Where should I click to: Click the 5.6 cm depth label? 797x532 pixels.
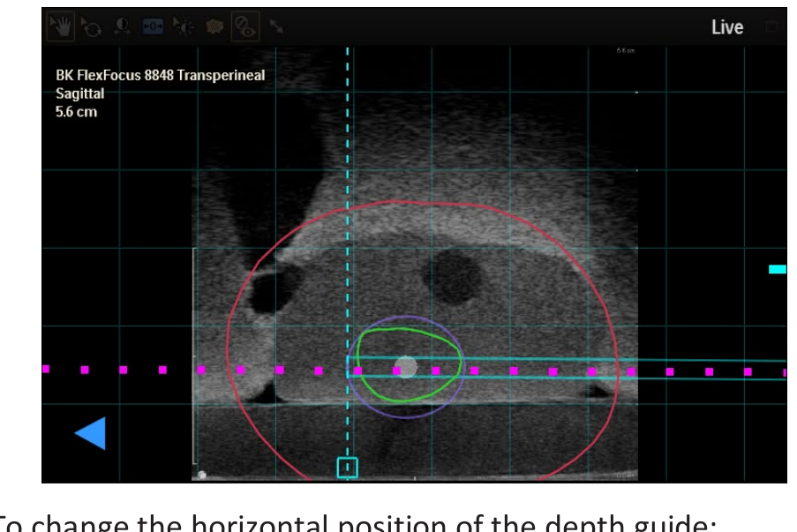[x=76, y=112]
